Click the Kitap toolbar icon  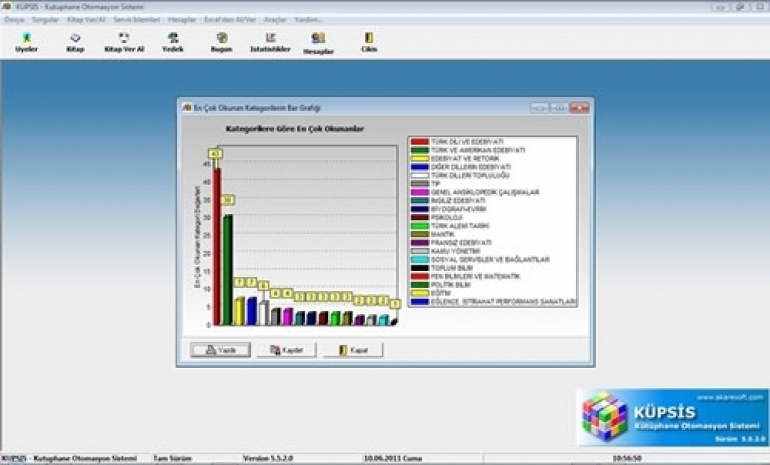pos(75,41)
